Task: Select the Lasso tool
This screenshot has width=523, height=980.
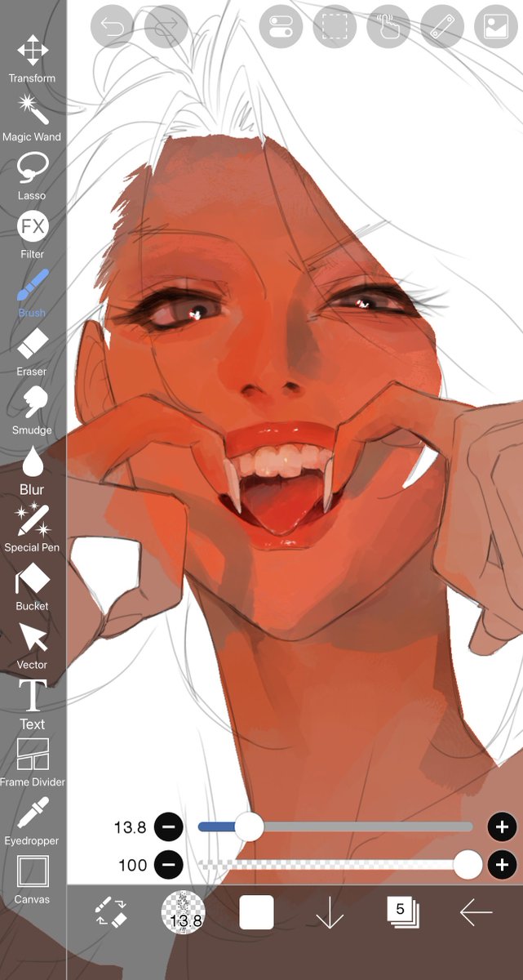Action: [x=33, y=176]
